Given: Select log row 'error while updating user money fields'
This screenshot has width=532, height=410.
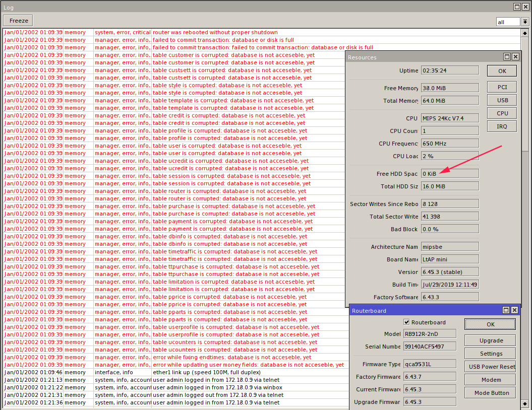Looking at the screenshot, I should click(176, 365).
